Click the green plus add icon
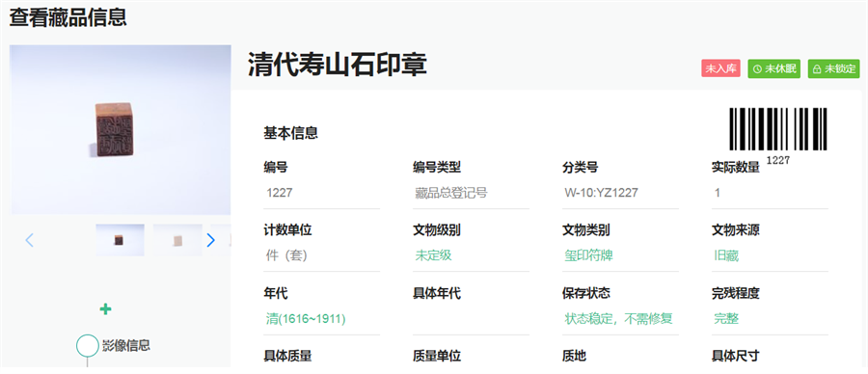This screenshot has width=868, height=374. coord(105,309)
